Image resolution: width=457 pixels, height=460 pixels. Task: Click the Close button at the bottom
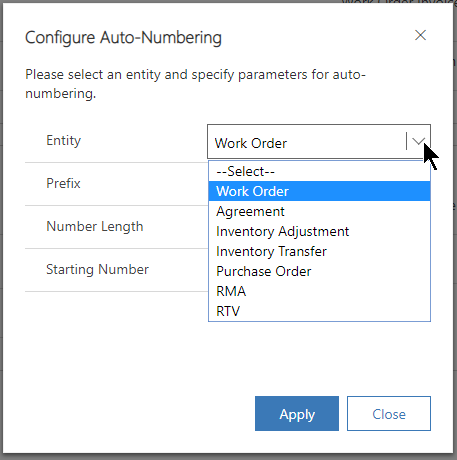(x=389, y=414)
